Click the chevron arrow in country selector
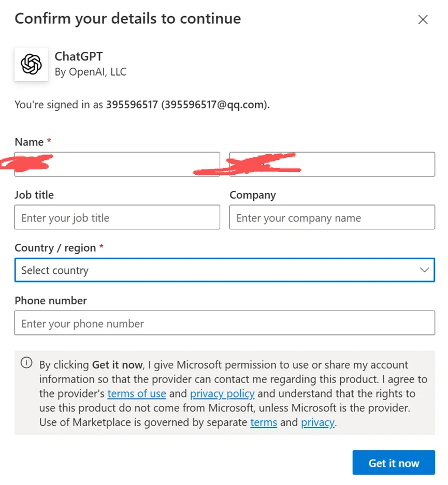Viewport: 448px width, 485px height. [x=424, y=270]
